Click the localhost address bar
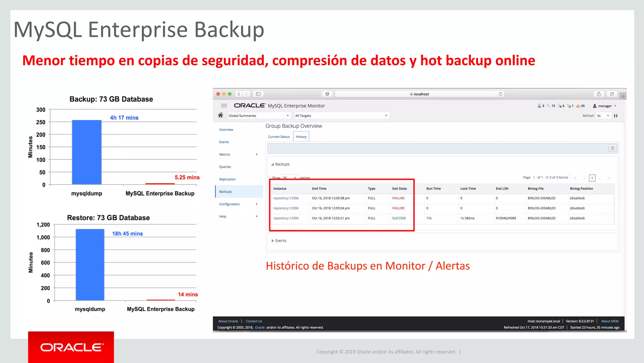Screen dimensions: 644x363 click(x=419, y=94)
